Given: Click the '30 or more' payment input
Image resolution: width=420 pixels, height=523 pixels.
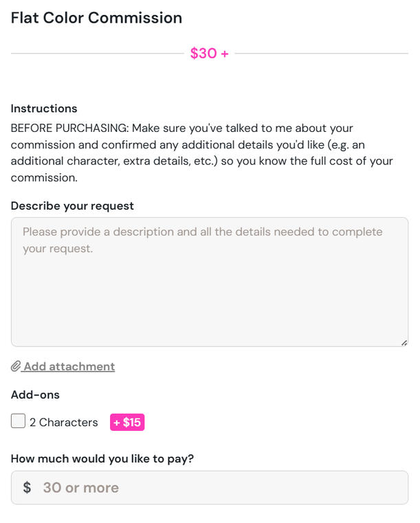Looking at the screenshot, I should [220, 488].
